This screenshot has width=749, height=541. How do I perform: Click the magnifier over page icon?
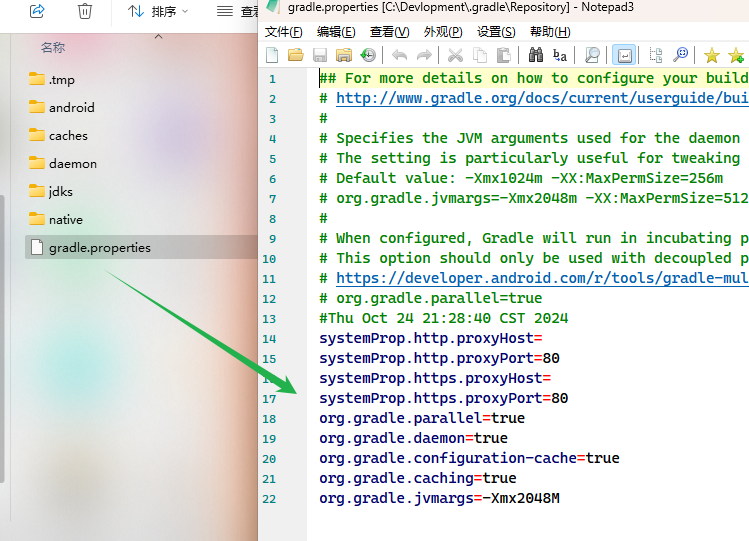(592, 55)
